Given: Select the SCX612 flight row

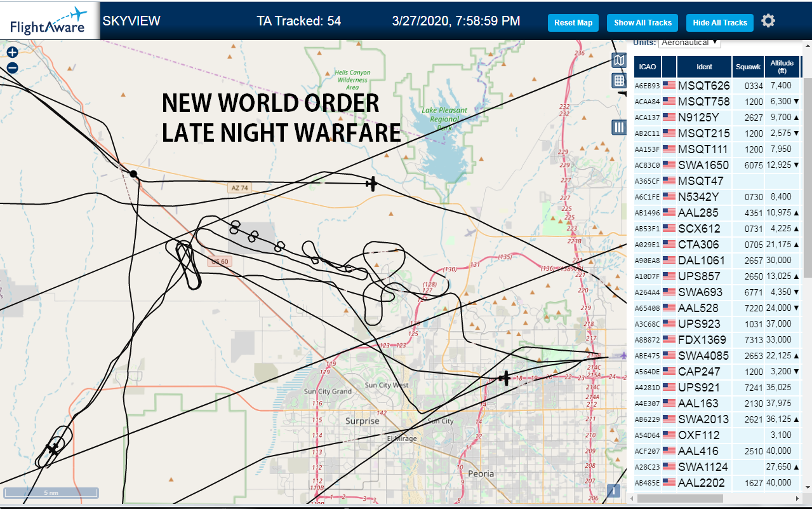Looking at the screenshot, I should [x=717, y=228].
